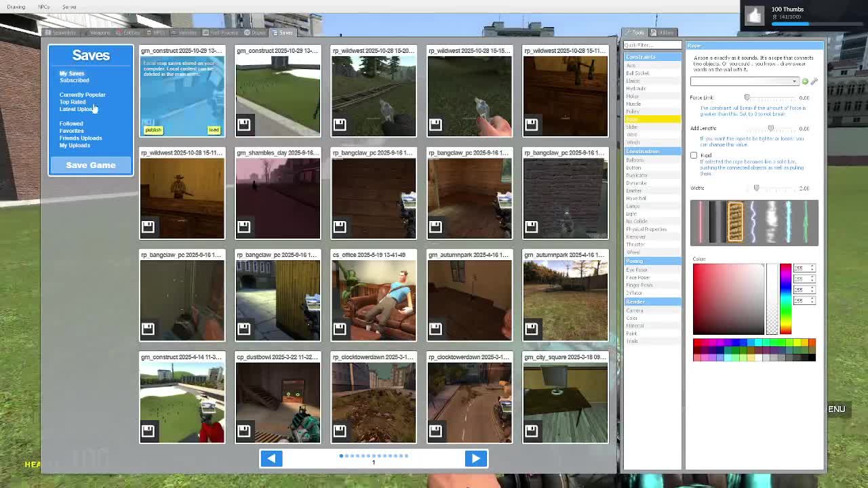Enable the Rigid checkbox

coord(694,156)
